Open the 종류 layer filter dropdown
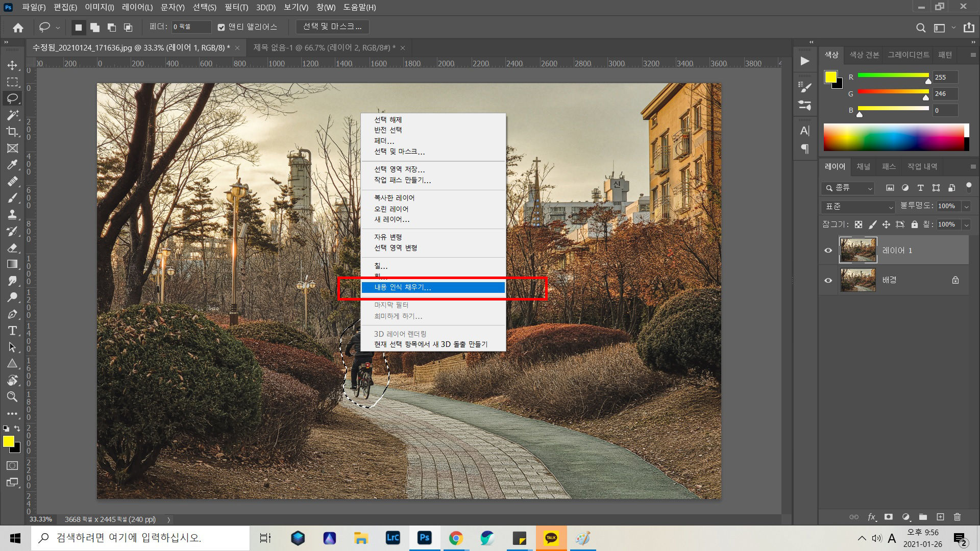Image resolution: width=980 pixels, height=551 pixels. pyautogui.click(x=848, y=188)
